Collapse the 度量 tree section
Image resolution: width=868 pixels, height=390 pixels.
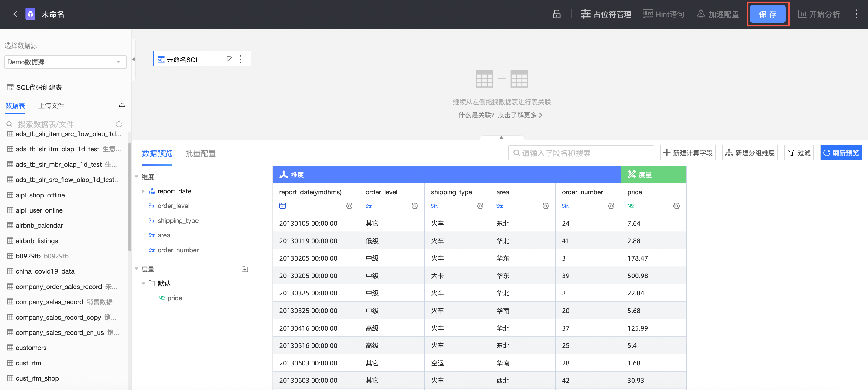pos(136,269)
